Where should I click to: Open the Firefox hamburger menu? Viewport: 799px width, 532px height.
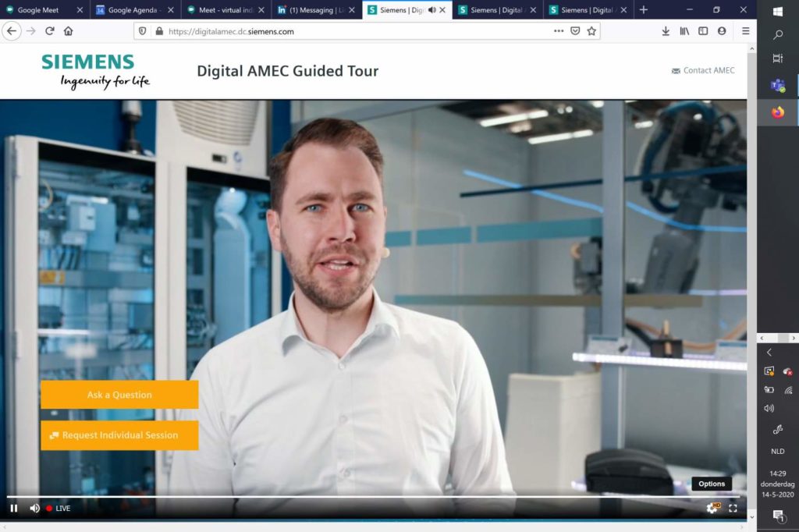coord(745,31)
